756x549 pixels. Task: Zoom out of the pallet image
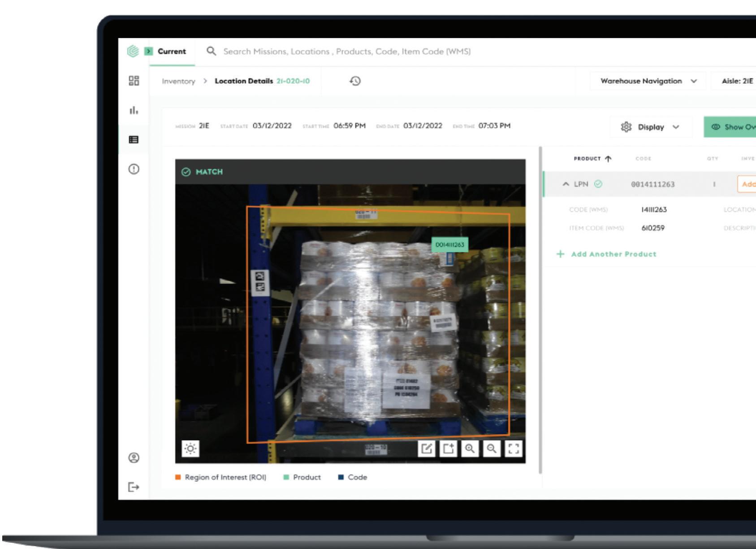(x=492, y=449)
